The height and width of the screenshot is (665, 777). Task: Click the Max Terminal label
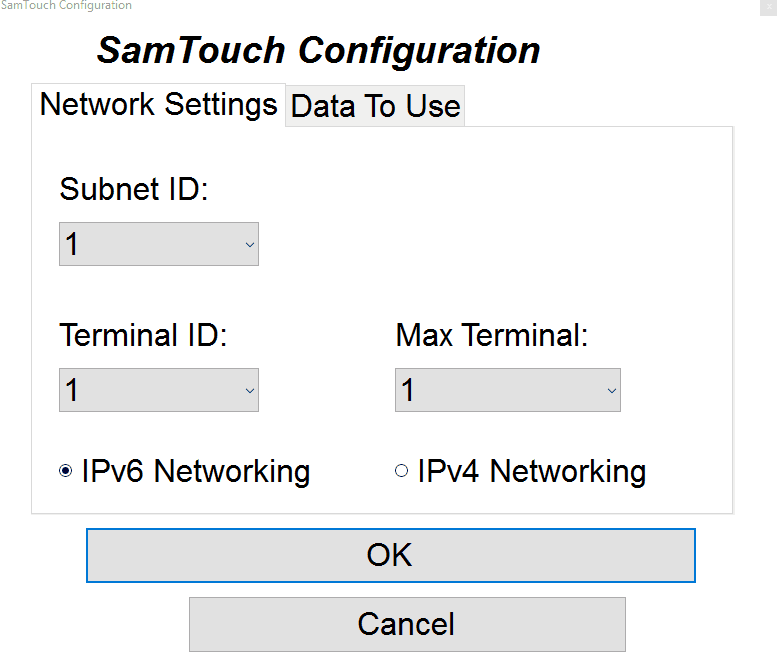(x=492, y=335)
